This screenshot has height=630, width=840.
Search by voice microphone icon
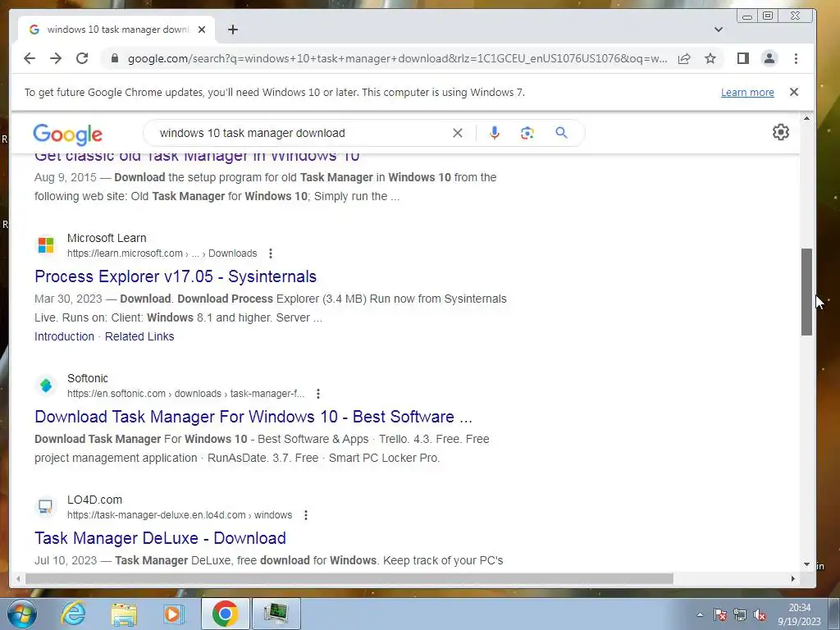(x=495, y=133)
